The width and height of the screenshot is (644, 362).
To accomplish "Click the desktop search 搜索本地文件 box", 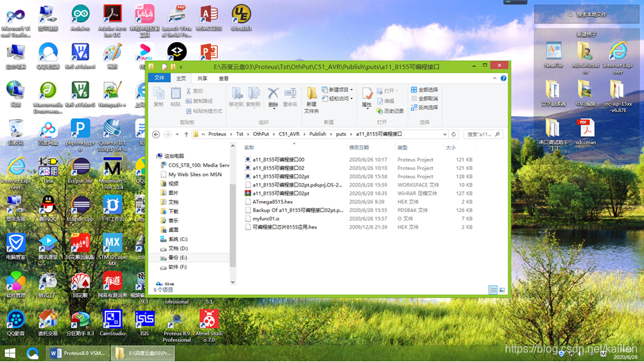I will point(587,15).
